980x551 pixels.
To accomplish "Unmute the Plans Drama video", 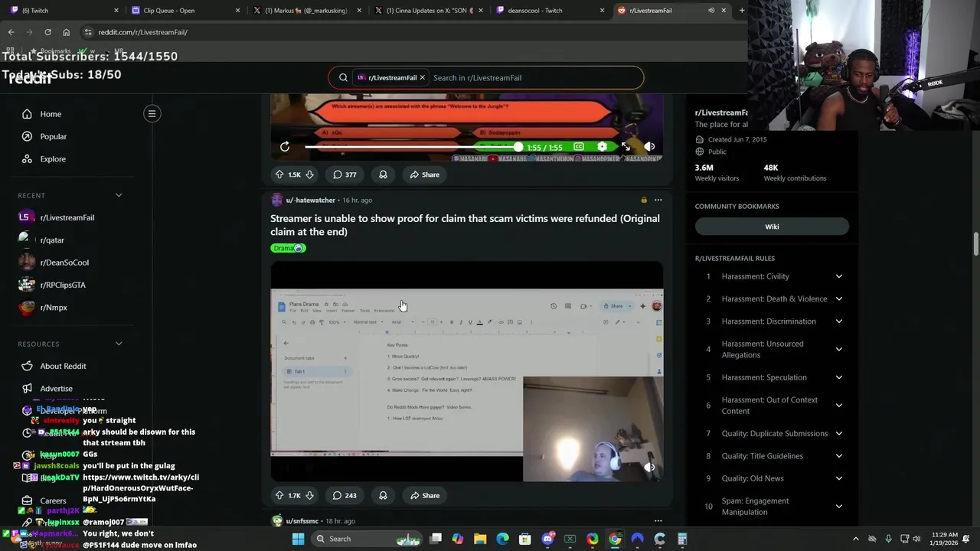I will coord(649,467).
